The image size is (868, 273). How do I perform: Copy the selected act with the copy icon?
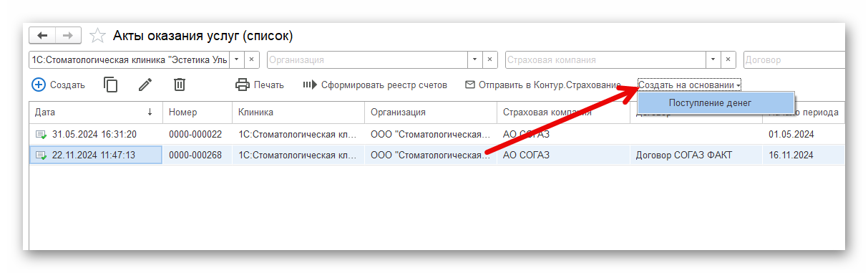pyautogui.click(x=111, y=85)
